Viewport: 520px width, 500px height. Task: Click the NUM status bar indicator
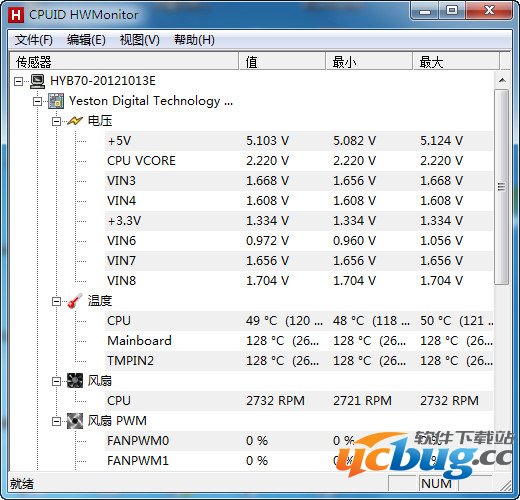(x=436, y=483)
